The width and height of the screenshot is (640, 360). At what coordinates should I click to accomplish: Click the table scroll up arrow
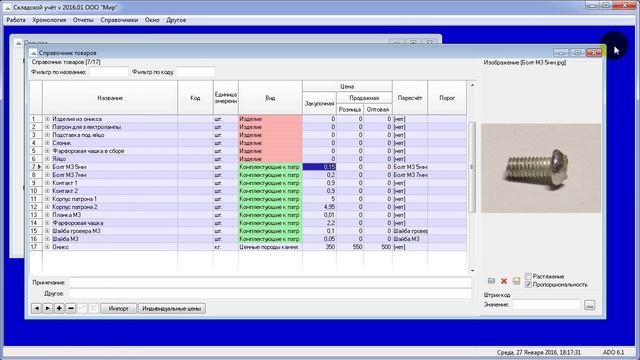(472, 85)
